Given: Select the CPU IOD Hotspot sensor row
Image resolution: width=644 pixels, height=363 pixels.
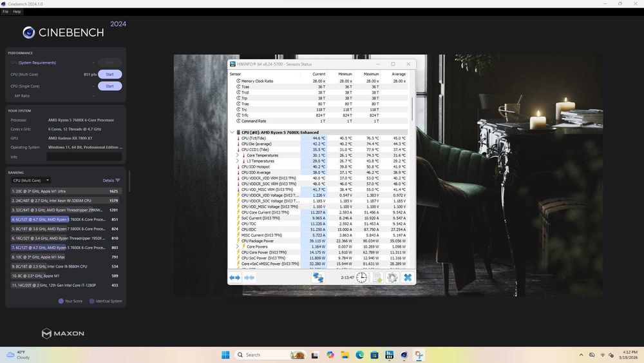Looking at the screenshot, I should click(x=319, y=167).
